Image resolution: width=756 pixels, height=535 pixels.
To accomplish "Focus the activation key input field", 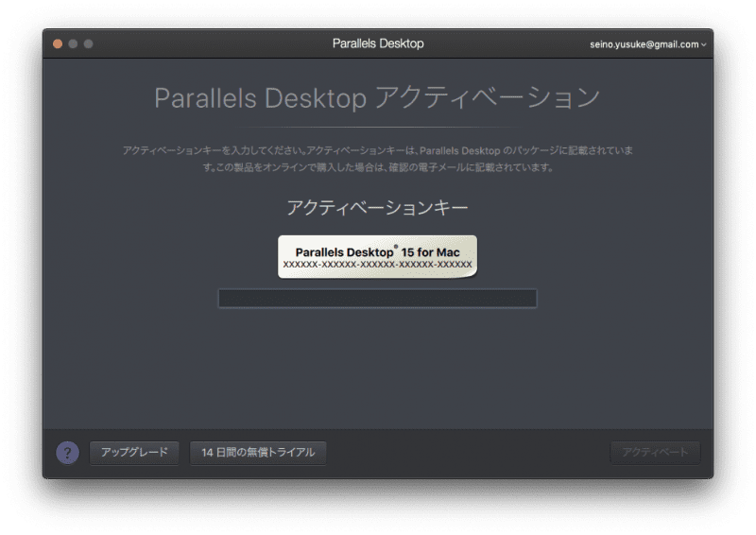I will [377, 299].
